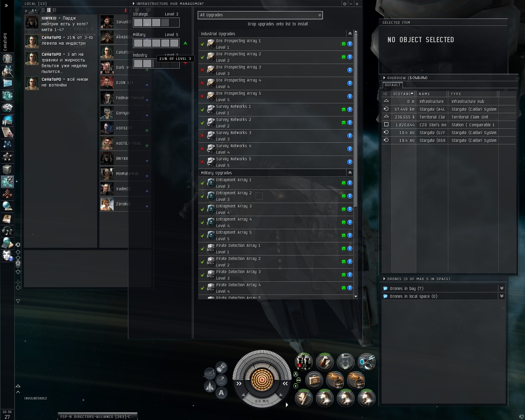Sort overview by Distance column
Image resolution: width=525 pixels, height=420 pixels.
point(403,94)
